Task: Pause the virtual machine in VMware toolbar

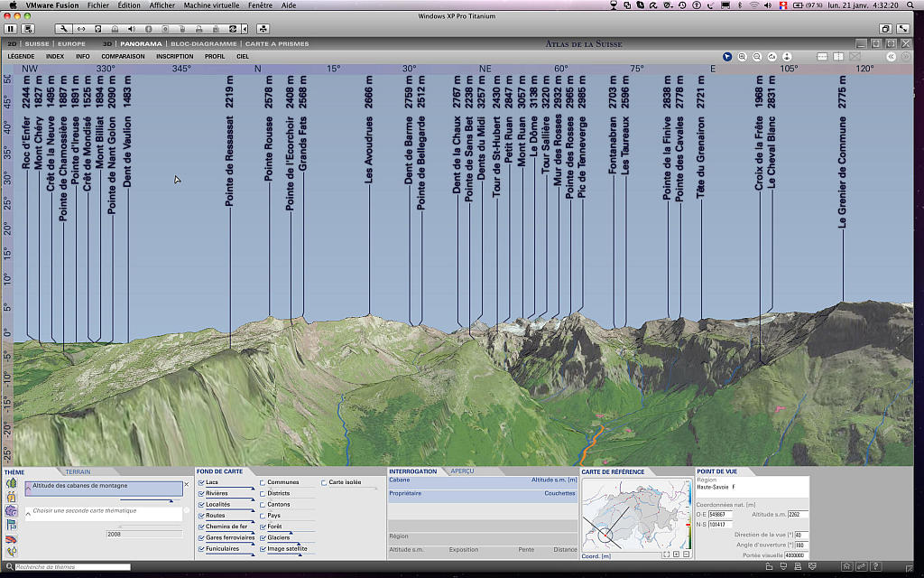Action: pos(11,29)
